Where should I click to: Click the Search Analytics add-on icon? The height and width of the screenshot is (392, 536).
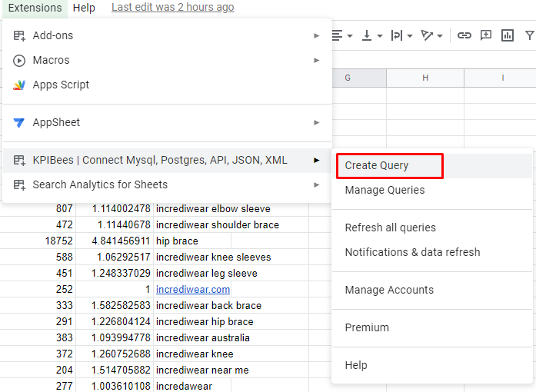pyautogui.click(x=19, y=184)
